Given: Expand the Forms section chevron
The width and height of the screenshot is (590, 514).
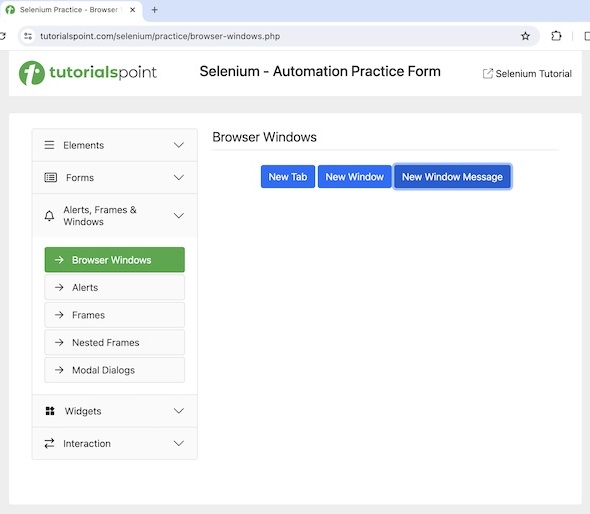Looking at the screenshot, I should [179, 177].
